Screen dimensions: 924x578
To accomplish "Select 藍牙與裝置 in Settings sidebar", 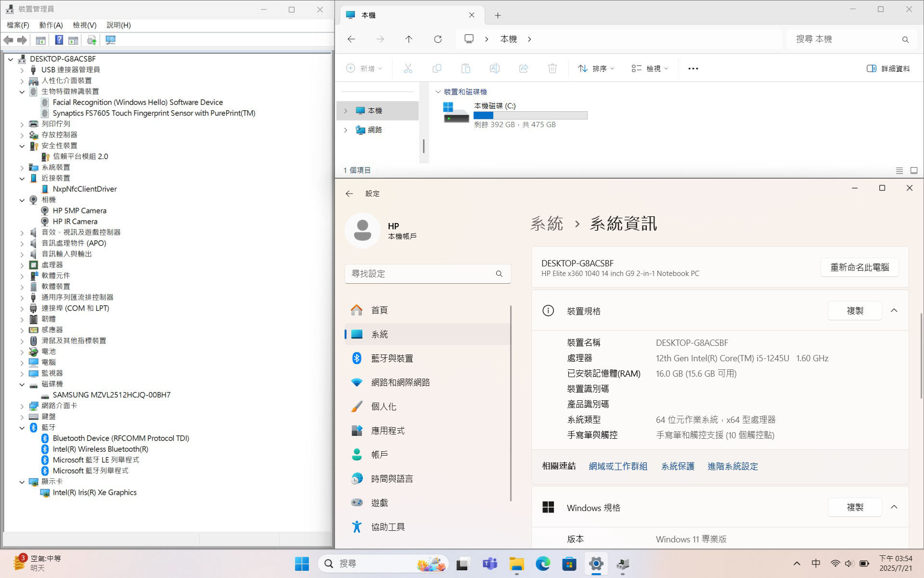I will coord(427,358).
